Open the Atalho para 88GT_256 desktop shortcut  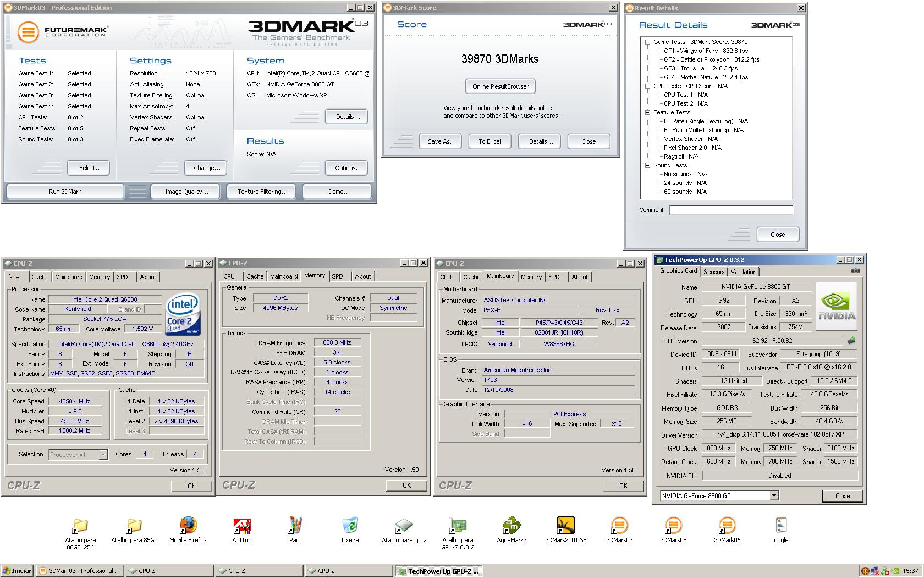tap(80, 526)
